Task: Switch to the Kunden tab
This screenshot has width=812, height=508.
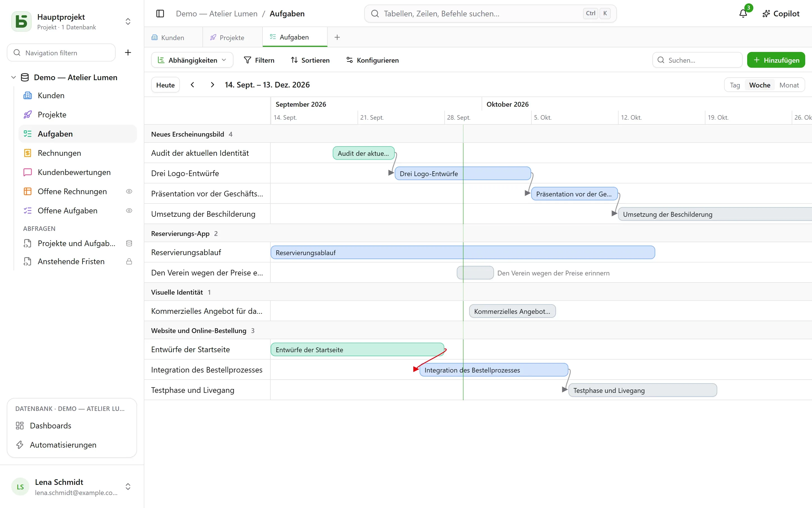Action: tap(173, 37)
